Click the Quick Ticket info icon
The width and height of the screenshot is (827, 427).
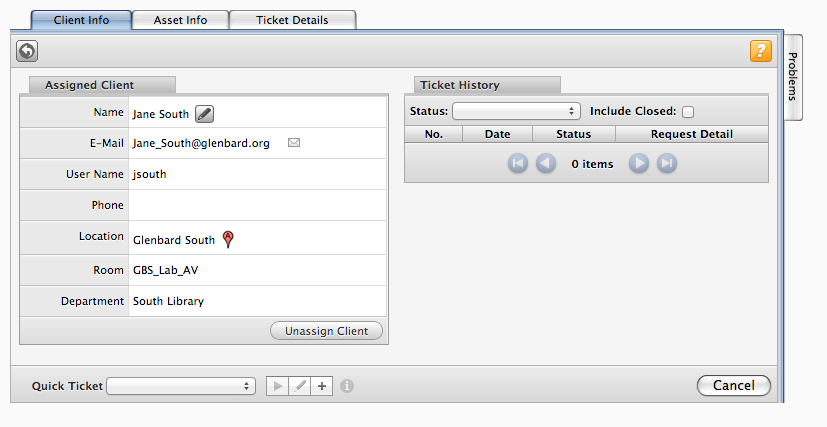(x=347, y=386)
